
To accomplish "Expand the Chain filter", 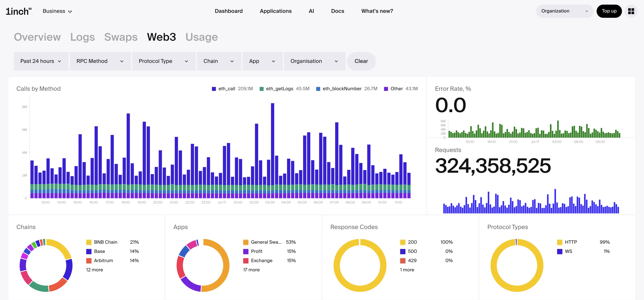I will tap(219, 61).
